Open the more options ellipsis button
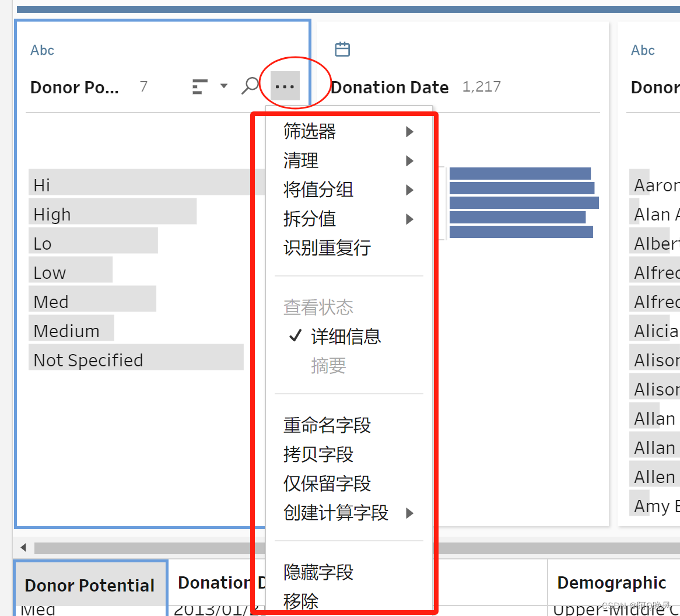The height and width of the screenshot is (616, 680). (285, 86)
